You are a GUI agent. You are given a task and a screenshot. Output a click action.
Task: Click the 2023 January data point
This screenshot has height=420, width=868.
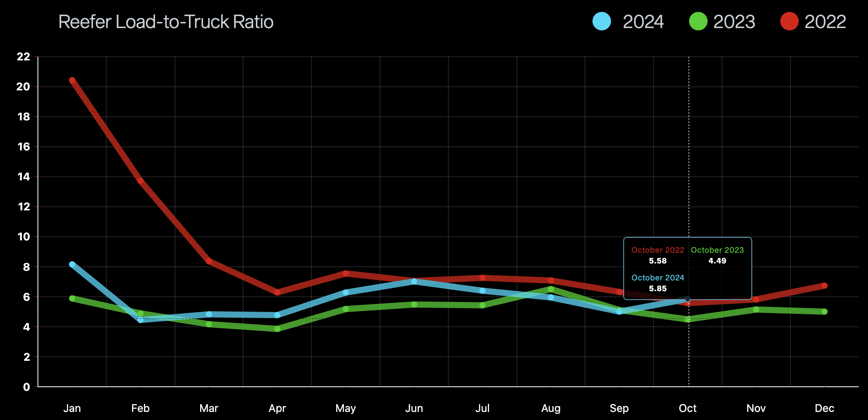click(72, 298)
